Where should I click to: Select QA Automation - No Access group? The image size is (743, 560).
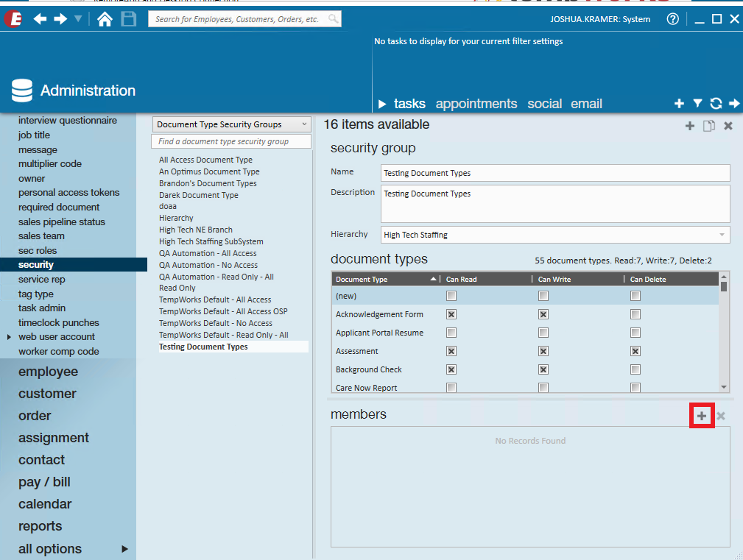point(208,265)
